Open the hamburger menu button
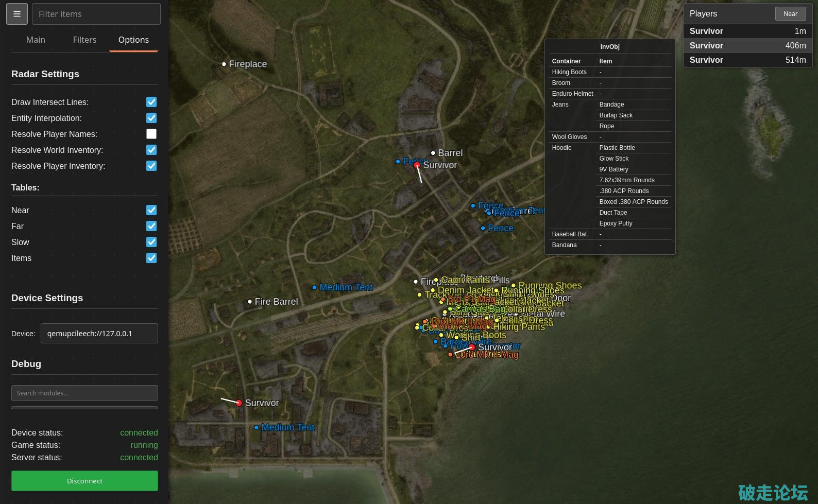 (x=17, y=14)
